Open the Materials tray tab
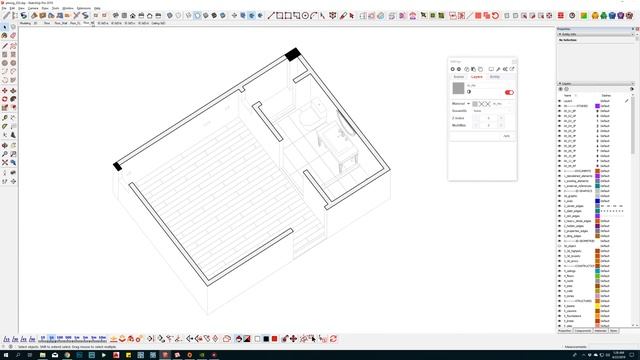640x360 pixels. click(600, 331)
